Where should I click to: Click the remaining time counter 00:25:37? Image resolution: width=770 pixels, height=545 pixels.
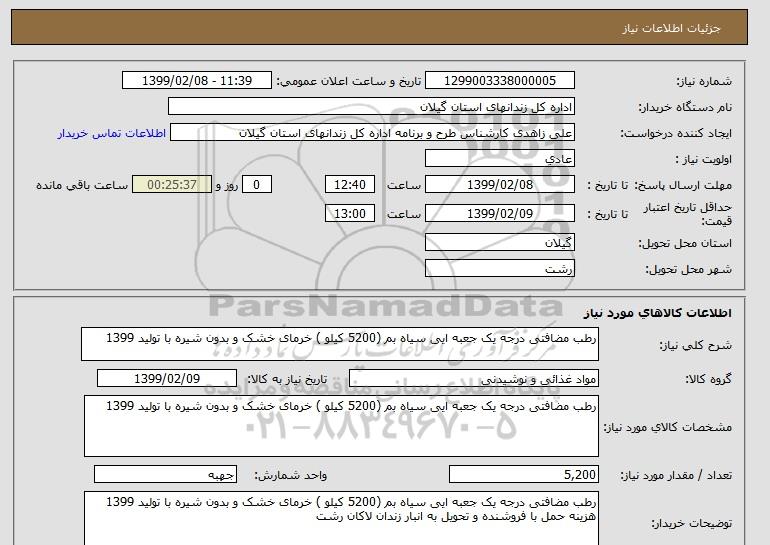172,184
